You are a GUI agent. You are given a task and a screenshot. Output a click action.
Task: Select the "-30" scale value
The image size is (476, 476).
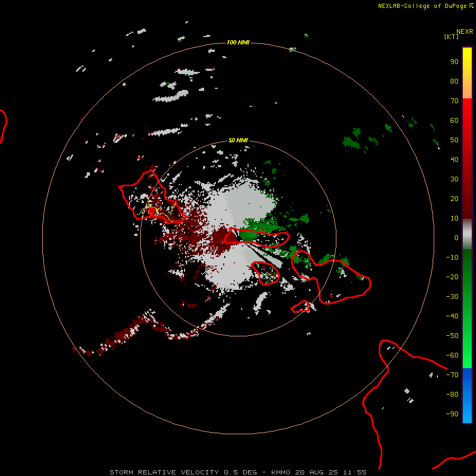pos(452,297)
